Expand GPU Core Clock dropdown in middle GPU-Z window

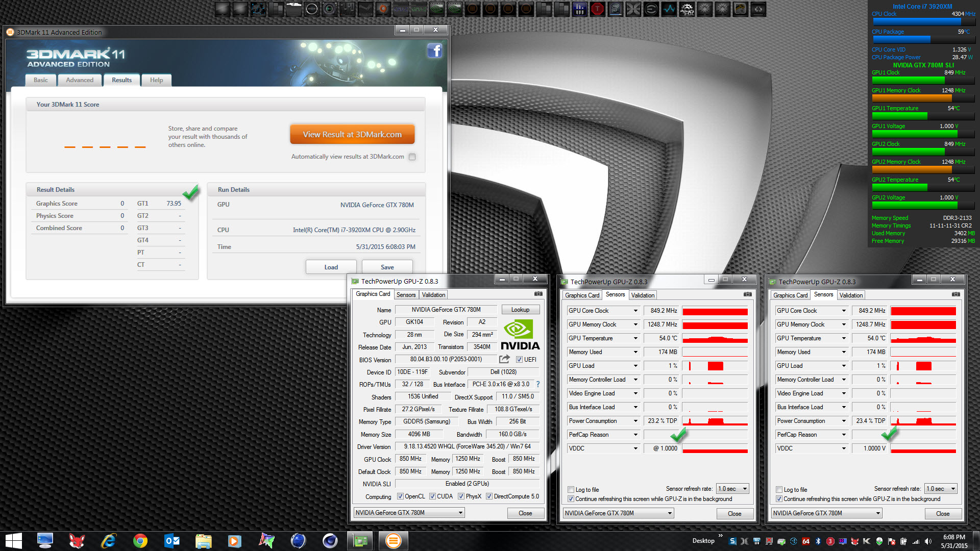pos(635,311)
